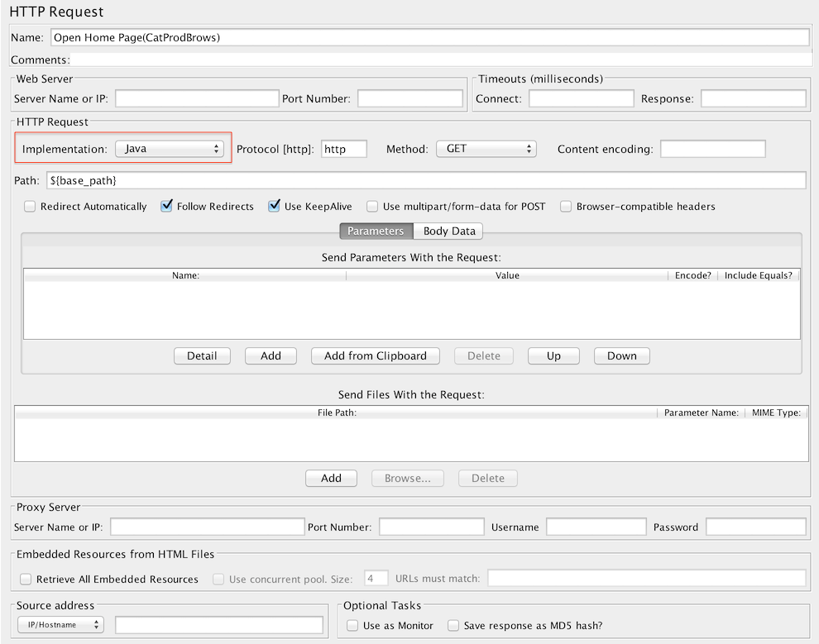Image resolution: width=819 pixels, height=644 pixels.
Task: Toggle Save response as MD5 hash
Action: (x=453, y=626)
